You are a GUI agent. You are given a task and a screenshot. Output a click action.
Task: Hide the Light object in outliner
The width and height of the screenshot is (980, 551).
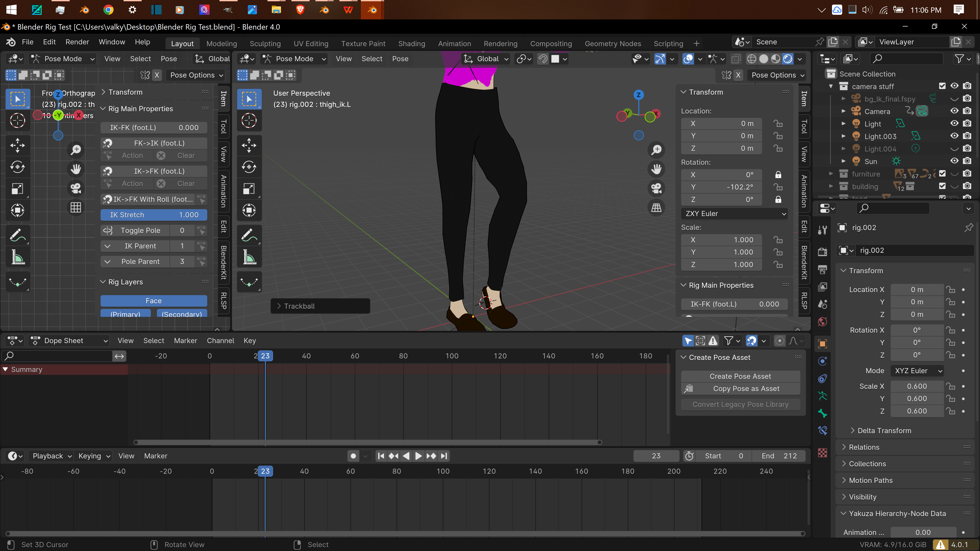(x=954, y=123)
